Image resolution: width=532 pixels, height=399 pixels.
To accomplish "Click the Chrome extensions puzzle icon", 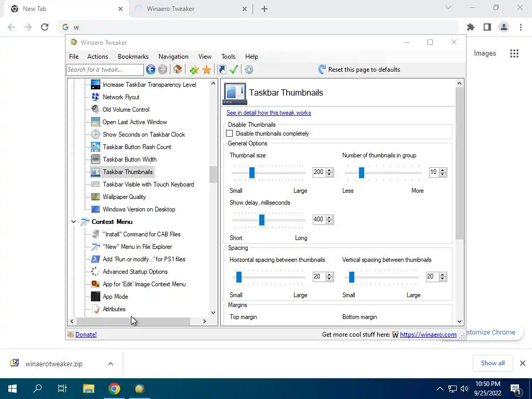I will pyautogui.click(x=471, y=27).
